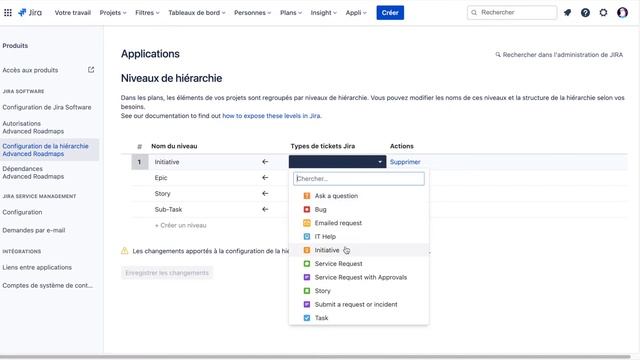Open Liens entre applications sidebar link
The height and width of the screenshot is (360, 640).
(37, 267)
